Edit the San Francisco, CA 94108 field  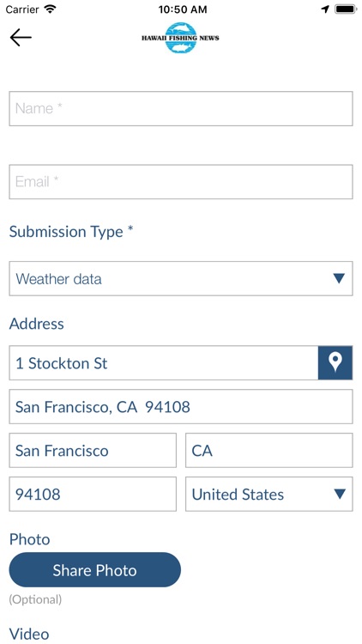[x=181, y=407]
